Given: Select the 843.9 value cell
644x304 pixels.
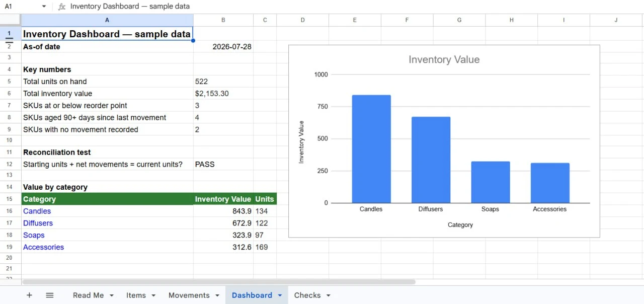Looking at the screenshot, I should (x=223, y=211).
